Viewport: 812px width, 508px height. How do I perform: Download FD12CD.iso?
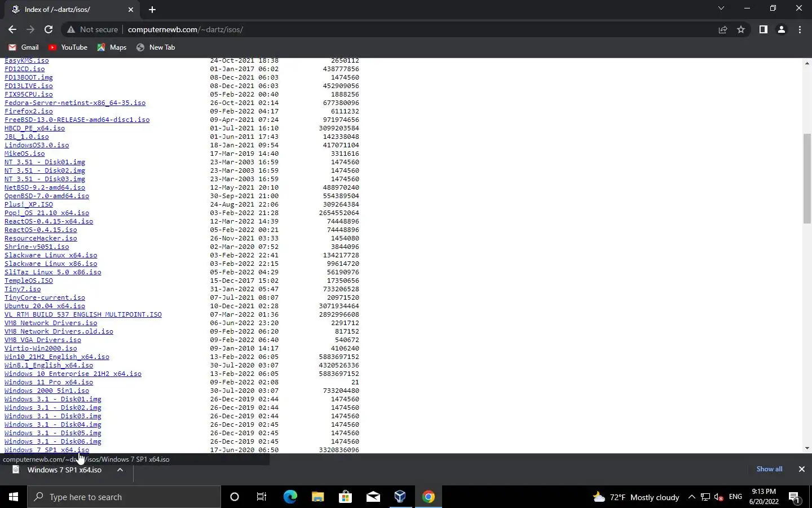pyautogui.click(x=24, y=69)
